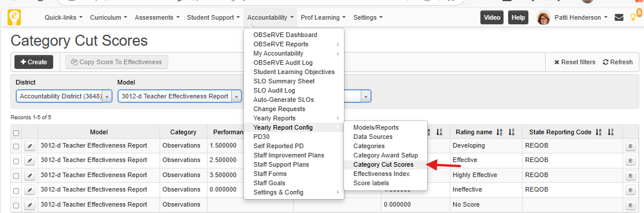Delete the Effective row using trash icon
The image size is (644, 213).
(631, 161)
